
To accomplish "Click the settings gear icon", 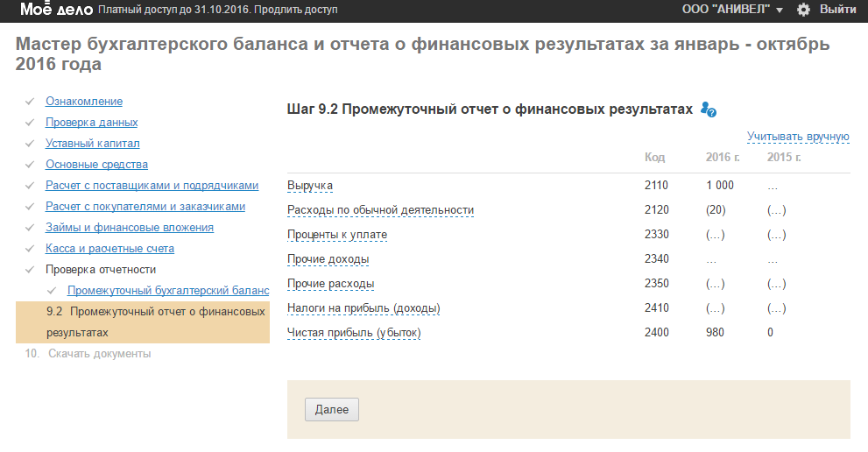I will coord(803,10).
